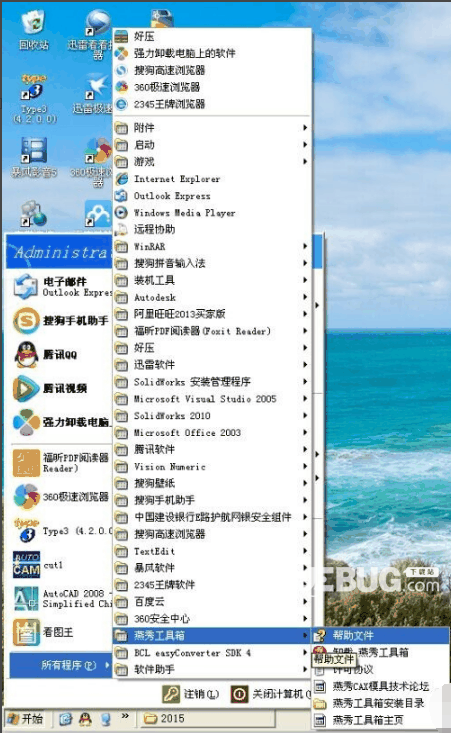This screenshot has height=733, width=451.
Task: Open Outlook Express in the programs list
Action: click(213, 195)
